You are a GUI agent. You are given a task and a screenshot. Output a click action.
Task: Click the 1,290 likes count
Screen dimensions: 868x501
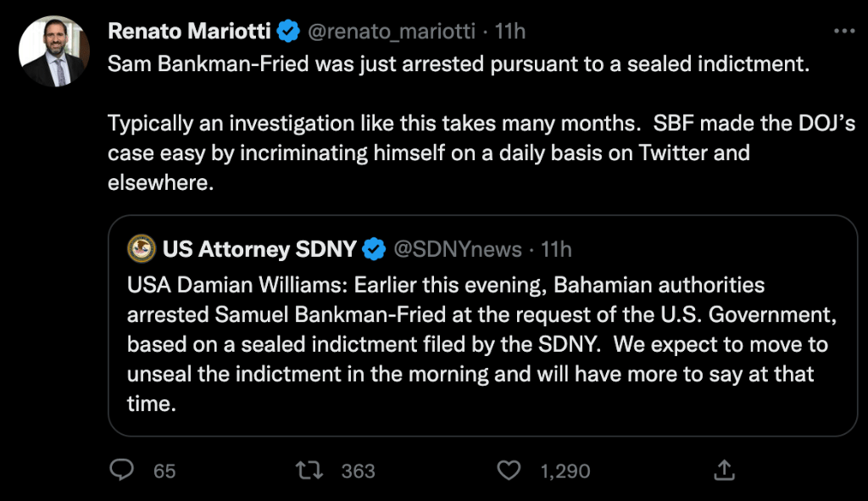click(x=565, y=470)
